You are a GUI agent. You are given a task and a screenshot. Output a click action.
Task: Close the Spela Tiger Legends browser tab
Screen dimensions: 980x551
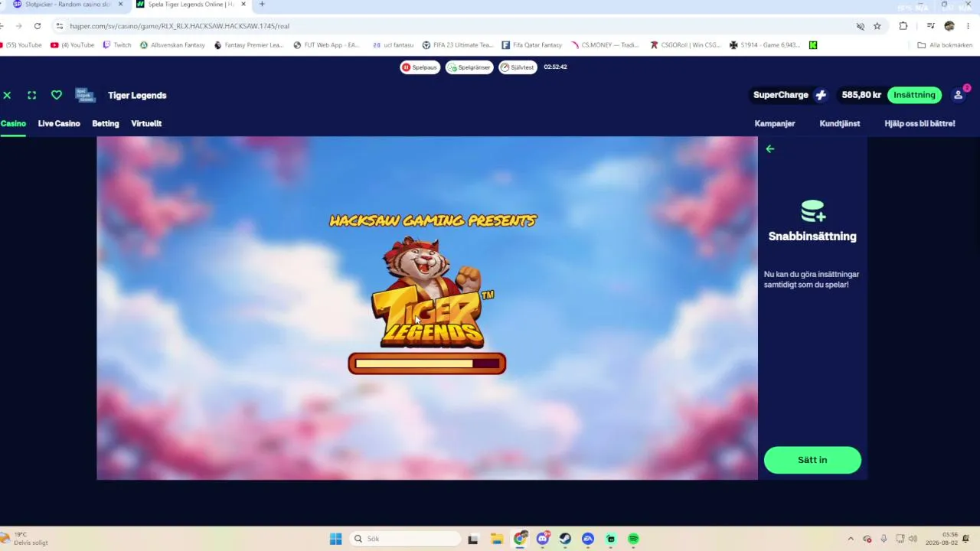[x=243, y=5]
